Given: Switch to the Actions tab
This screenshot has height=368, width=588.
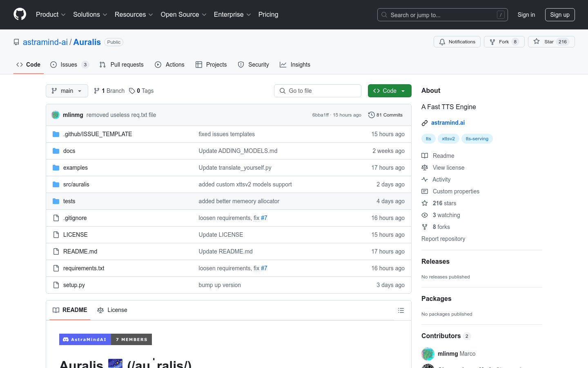Looking at the screenshot, I should pos(170,65).
